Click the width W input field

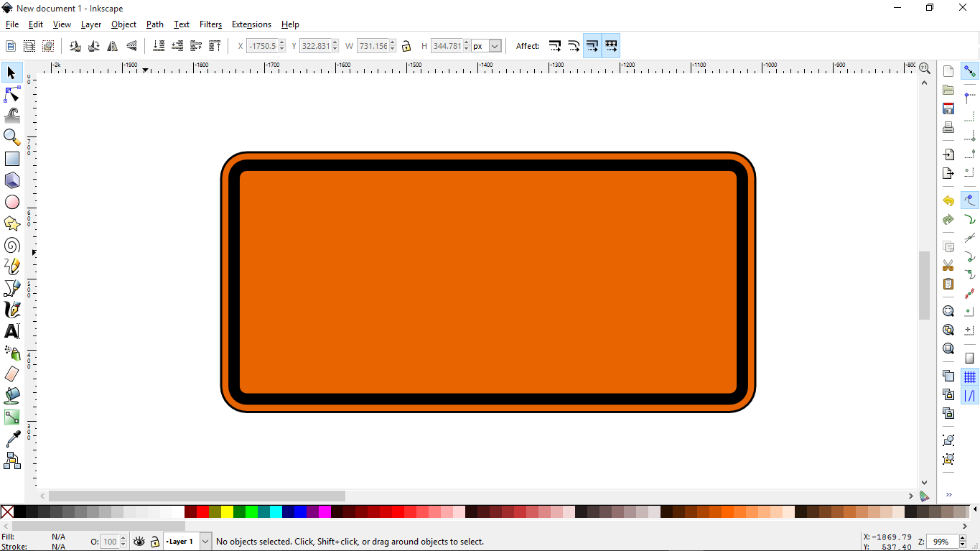coord(373,46)
